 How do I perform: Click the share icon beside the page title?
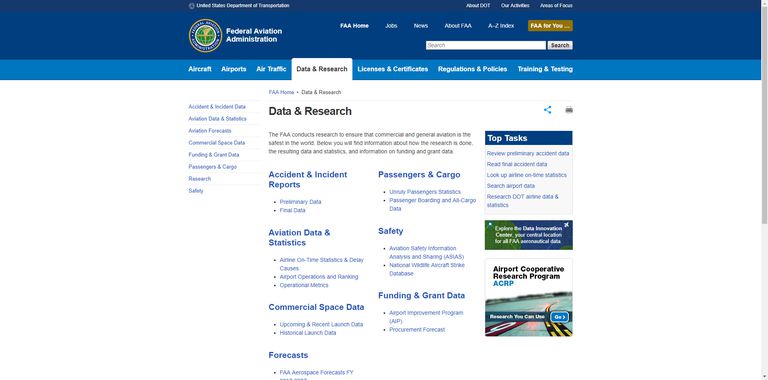point(548,110)
